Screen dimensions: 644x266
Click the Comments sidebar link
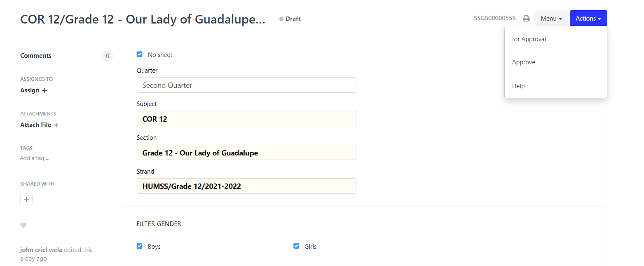(36, 56)
